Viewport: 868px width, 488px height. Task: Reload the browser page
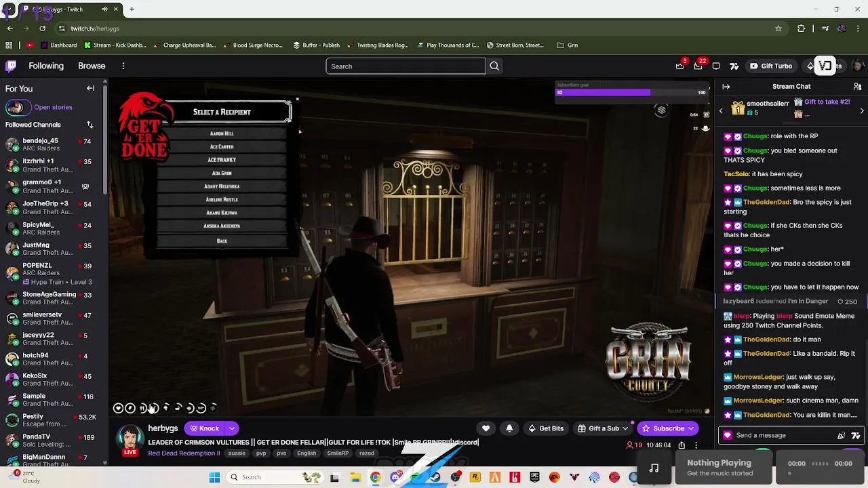point(42,28)
